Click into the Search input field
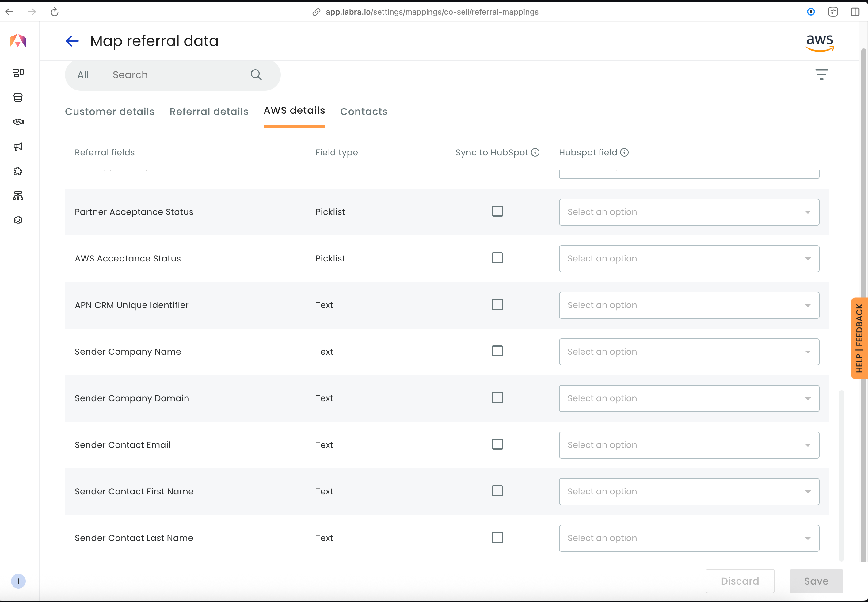Image resolution: width=868 pixels, height=602 pixels. 177,75
